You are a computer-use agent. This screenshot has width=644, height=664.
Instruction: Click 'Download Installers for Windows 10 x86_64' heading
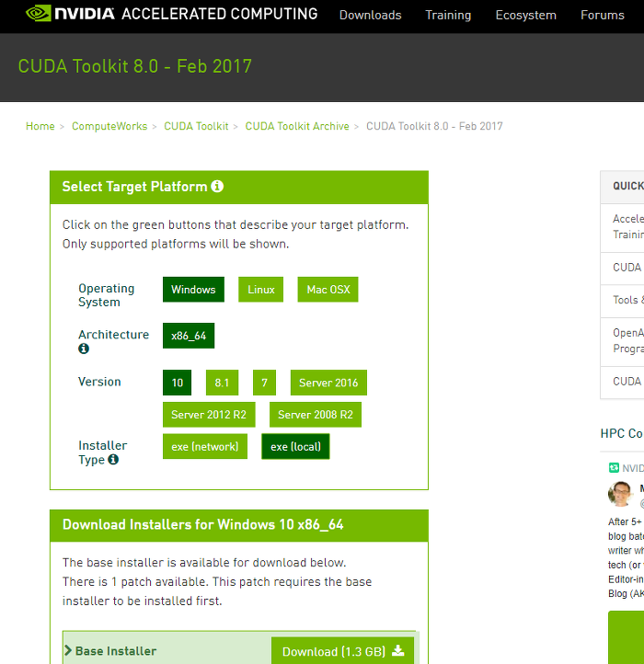pos(203,525)
